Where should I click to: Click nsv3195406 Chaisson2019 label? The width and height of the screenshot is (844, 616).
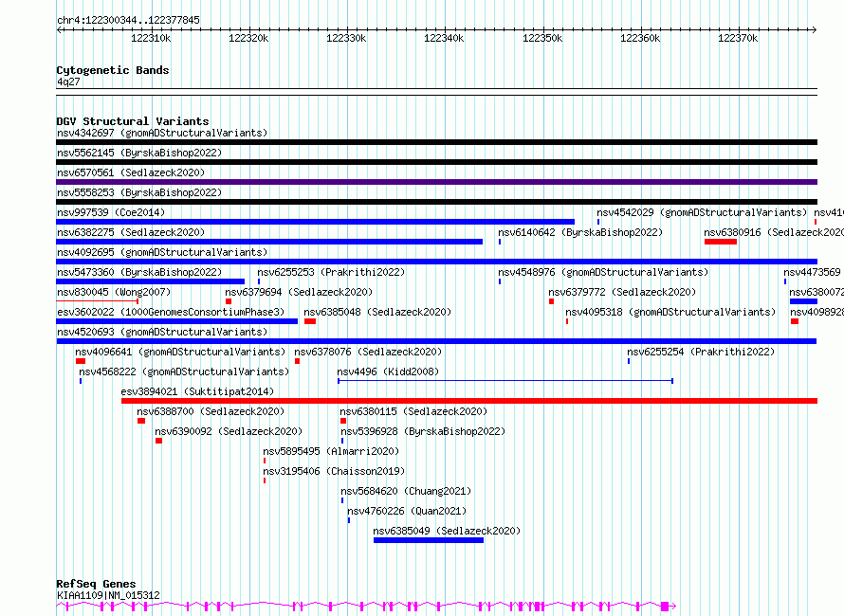334,471
